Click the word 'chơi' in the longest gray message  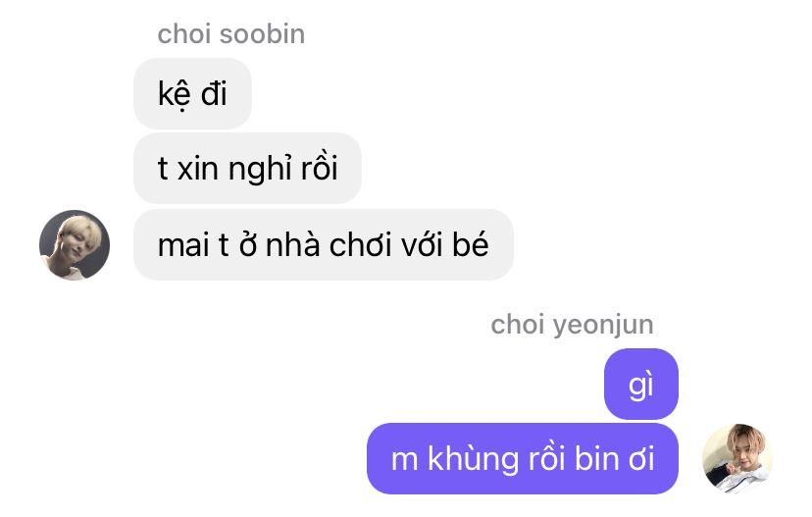(361, 244)
